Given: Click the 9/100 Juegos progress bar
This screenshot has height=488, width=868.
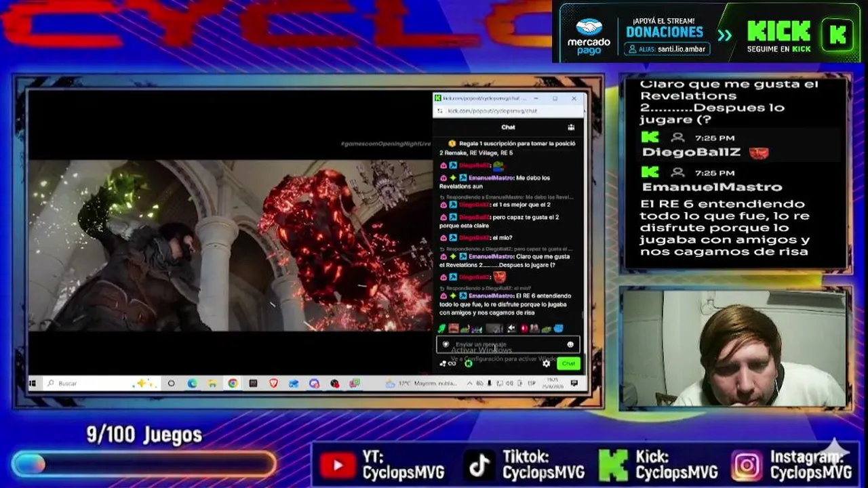Looking at the screenshot, I should (144, 464).
